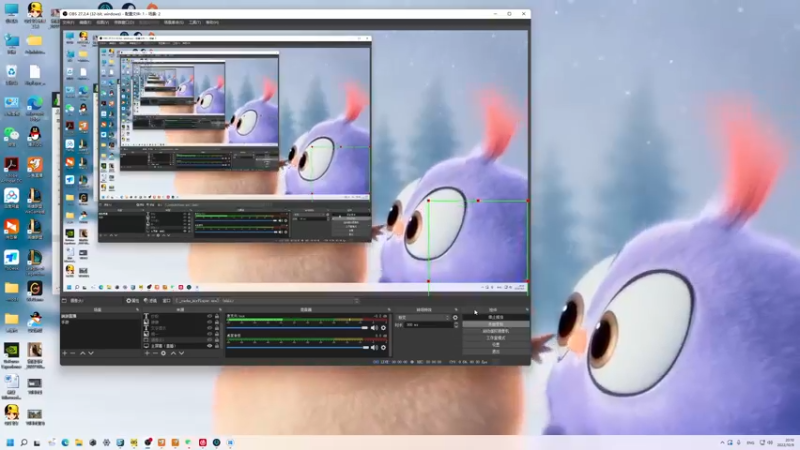Click the transition duration stepper arrows
Screen dimensions: 800x450
click(x=456, y=324)
